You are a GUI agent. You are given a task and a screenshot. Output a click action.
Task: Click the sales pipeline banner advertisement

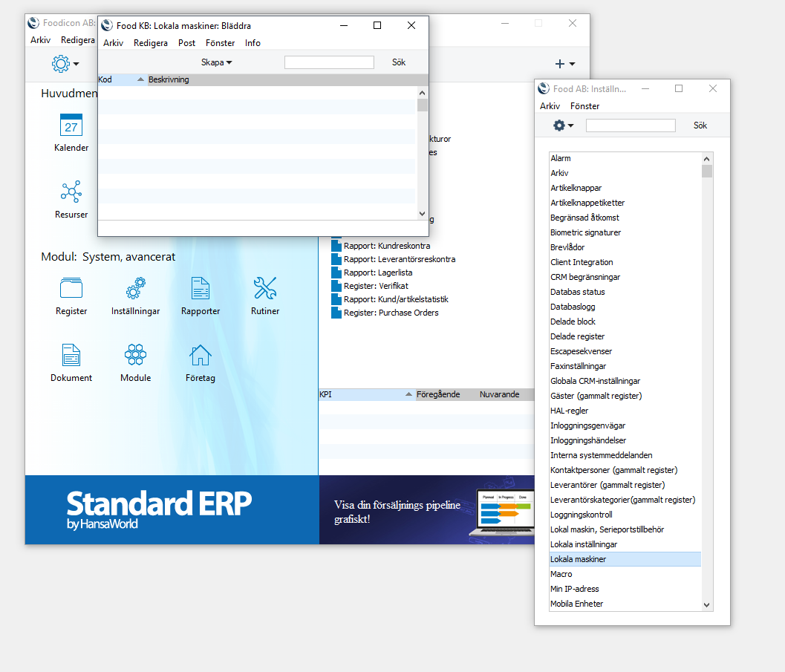tap(426, 510)
